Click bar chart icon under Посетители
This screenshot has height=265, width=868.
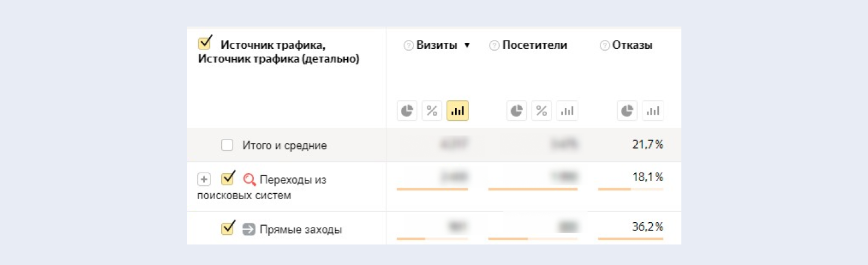point(567,111)
